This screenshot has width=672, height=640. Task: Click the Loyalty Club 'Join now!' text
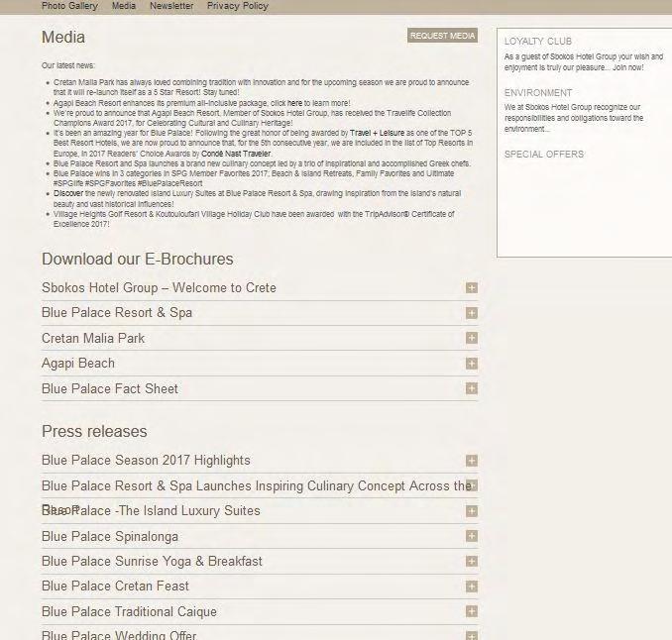point(627,67)
